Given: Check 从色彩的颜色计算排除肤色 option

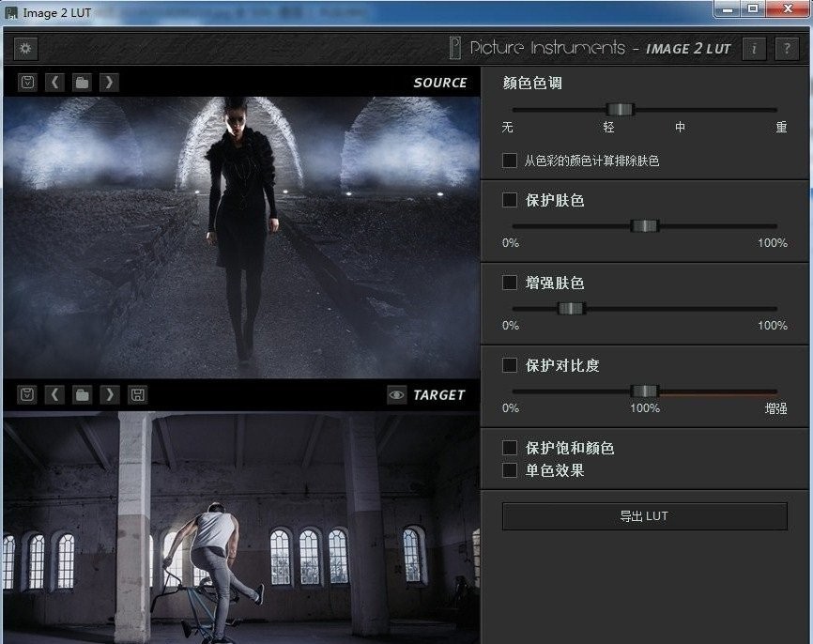Looking at the screenshot, I should tap(510, 161).
